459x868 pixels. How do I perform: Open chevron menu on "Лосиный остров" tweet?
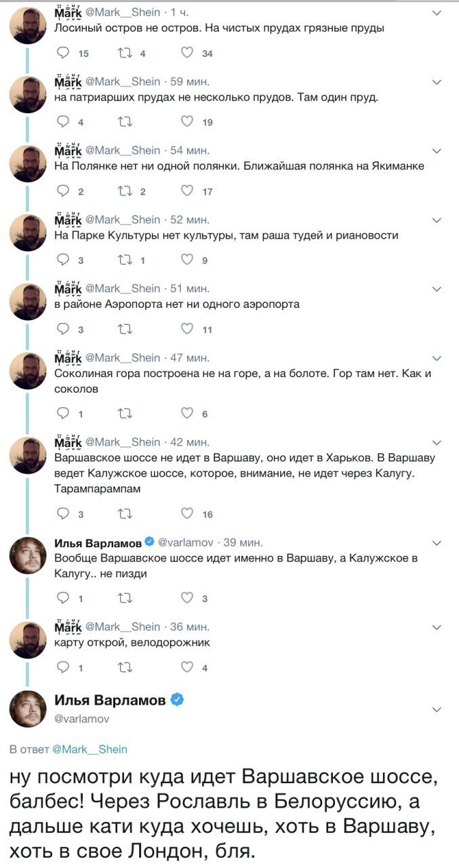pos(437,13)
